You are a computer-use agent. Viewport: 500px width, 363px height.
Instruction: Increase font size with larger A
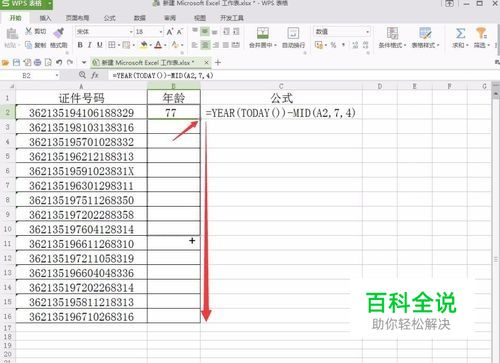(170, 32)
